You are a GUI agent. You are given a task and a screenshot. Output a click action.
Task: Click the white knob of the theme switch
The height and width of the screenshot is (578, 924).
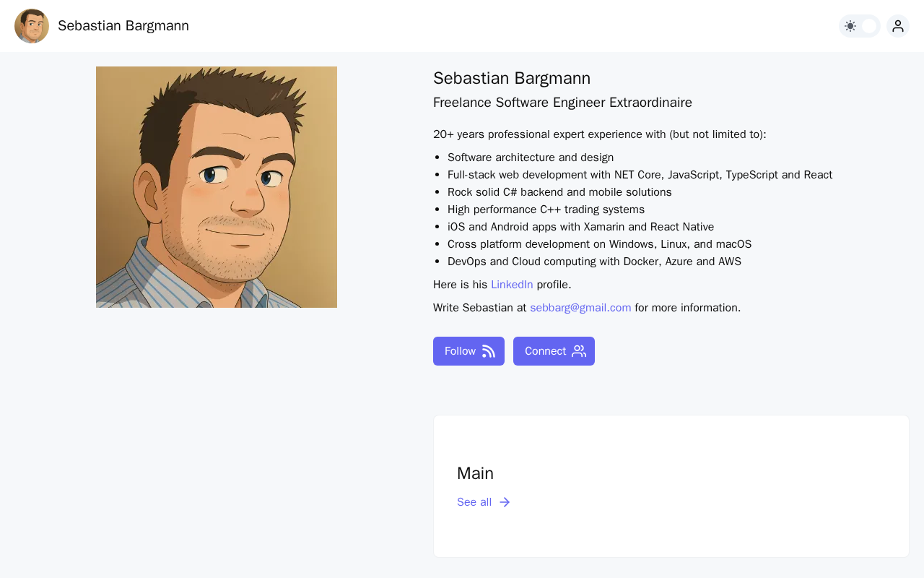point(869,26)
